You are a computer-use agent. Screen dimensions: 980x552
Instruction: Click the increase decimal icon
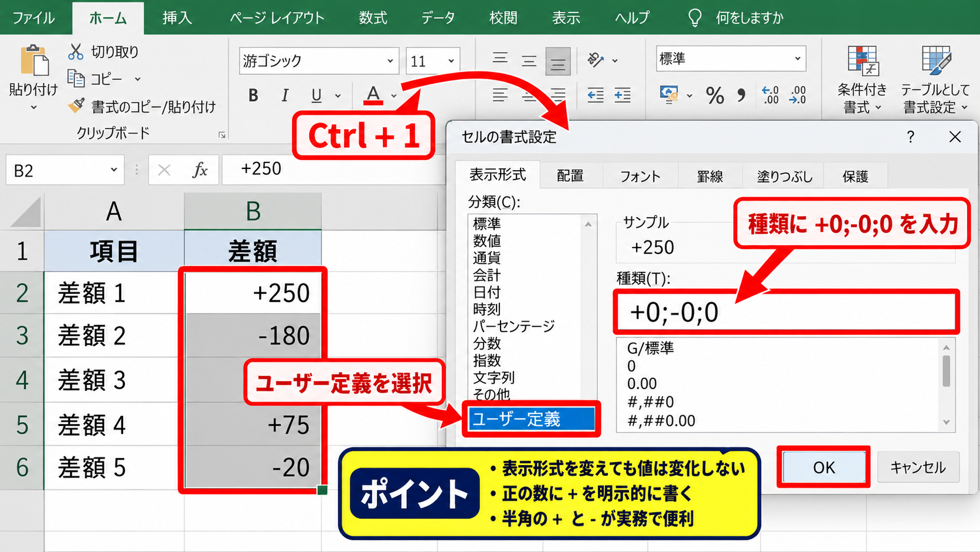(x=770, y=94)
